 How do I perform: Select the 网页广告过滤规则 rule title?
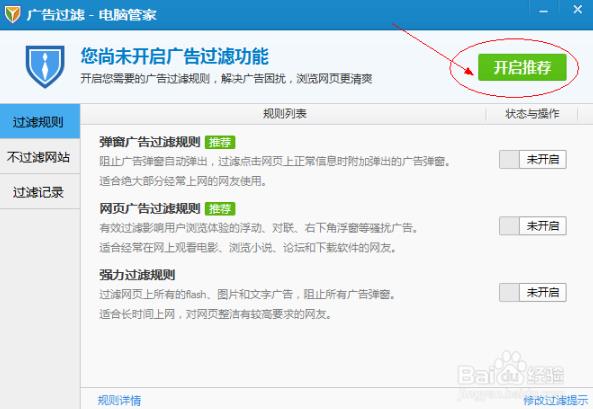(150, 208)
